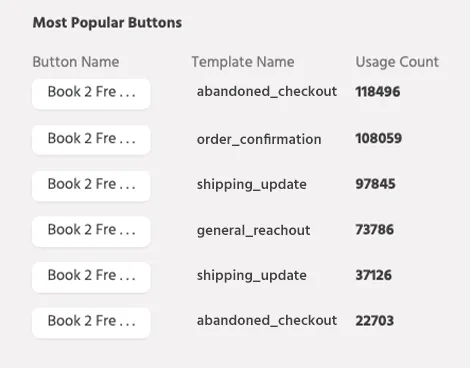Image resolution: width=470 pixels, height=368 pixels.
Task: Click Book 2 Fre button with 97845 usage
Action: click(x=91, y=186)
